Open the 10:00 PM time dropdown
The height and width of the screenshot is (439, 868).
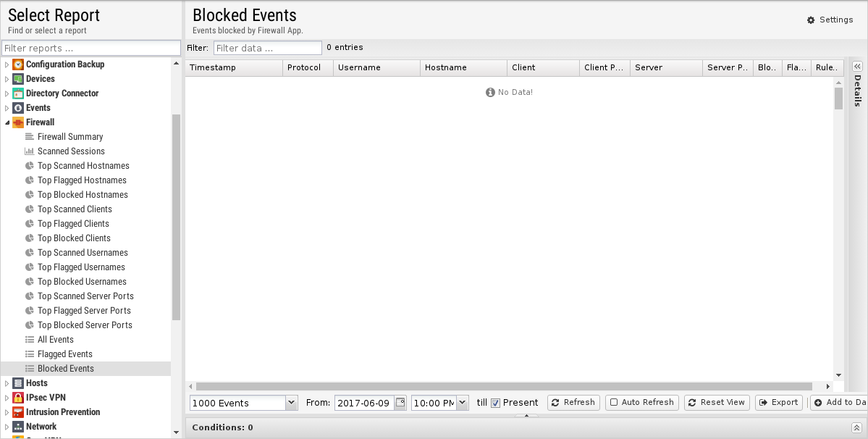tap(462, 403)
